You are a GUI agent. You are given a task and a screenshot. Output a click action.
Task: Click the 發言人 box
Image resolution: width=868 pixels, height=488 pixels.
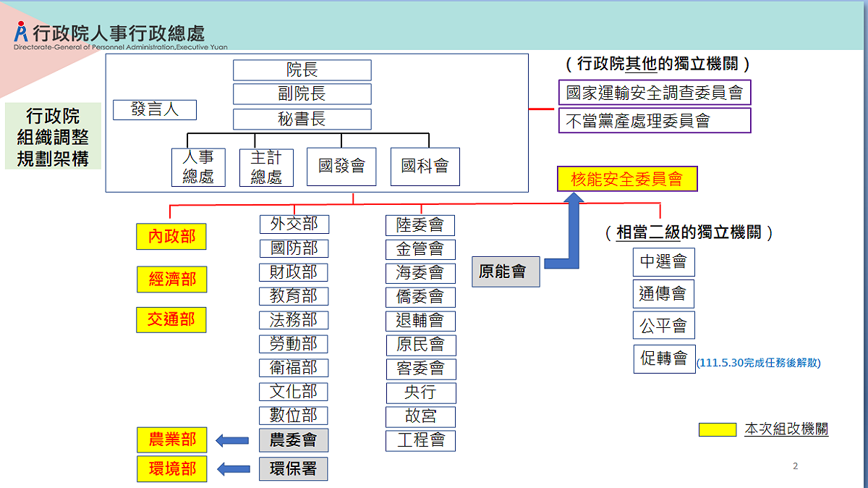[x=155, y=109]
